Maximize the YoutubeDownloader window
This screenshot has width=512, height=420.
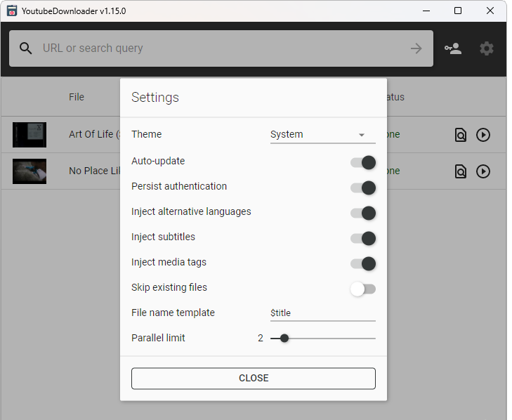[x=458, y=11]
